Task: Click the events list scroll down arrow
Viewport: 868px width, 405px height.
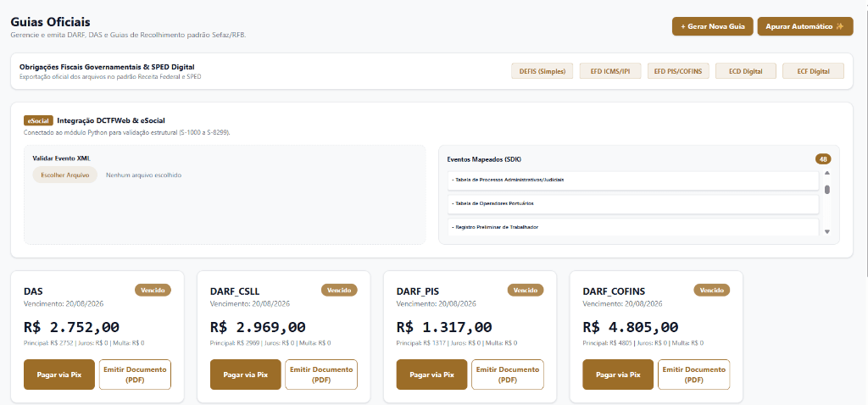Action: click(827, 232)
